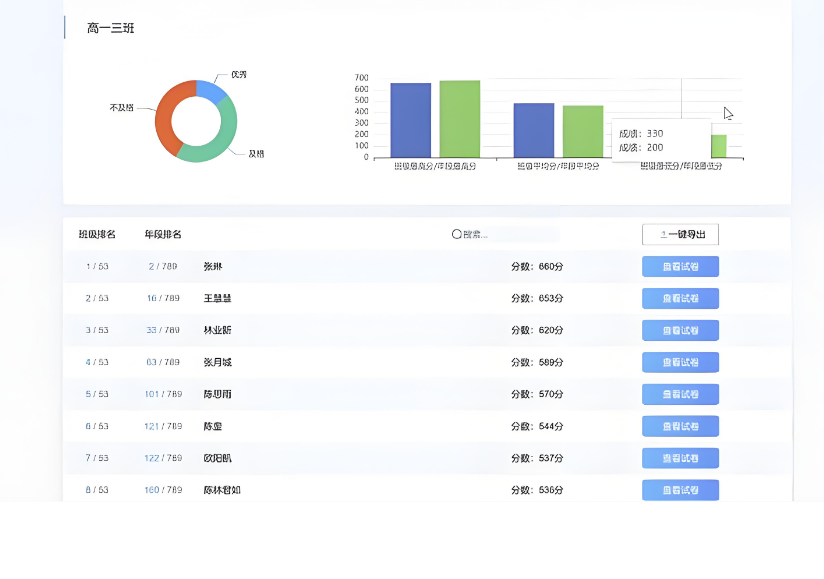
Task: Click grade rank 160 / 789
Action: click(x=163, y=490)
